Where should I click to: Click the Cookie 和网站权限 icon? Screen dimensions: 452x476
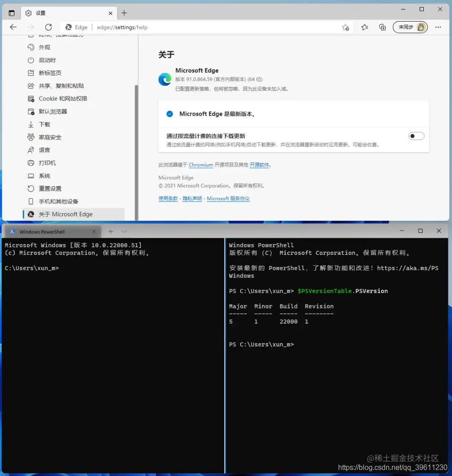point(30,99)
